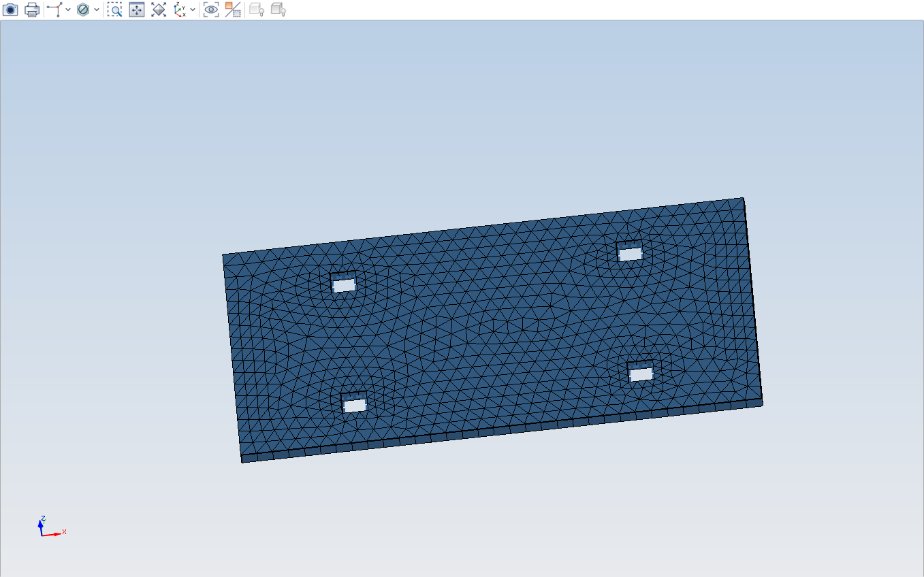The width and height of the screenshot is (924, 577).
Task: Click the zoom extents icon
Action: coord(137,10)
